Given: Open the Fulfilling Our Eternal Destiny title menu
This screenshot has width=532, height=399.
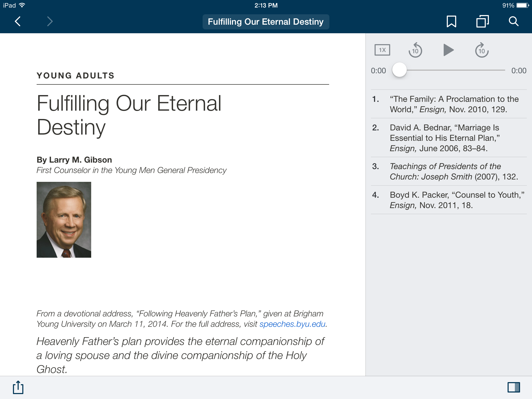Looking at the screenshot, I should point(266,22).
